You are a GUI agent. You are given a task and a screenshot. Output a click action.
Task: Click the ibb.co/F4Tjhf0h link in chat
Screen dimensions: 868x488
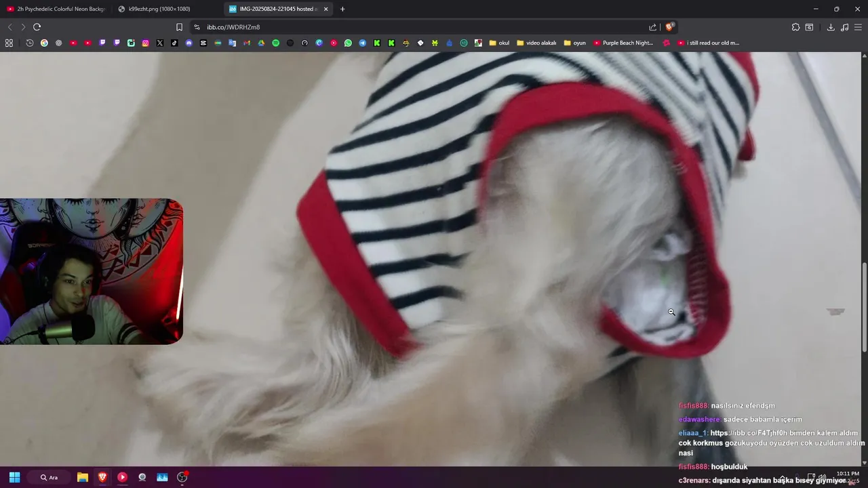point(749,432)
